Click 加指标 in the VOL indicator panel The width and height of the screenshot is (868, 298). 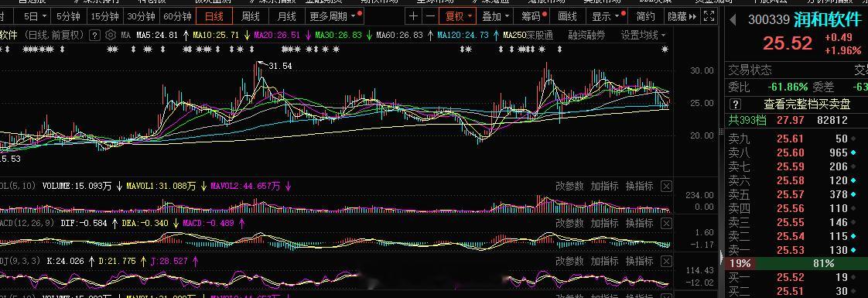(604, 186)
